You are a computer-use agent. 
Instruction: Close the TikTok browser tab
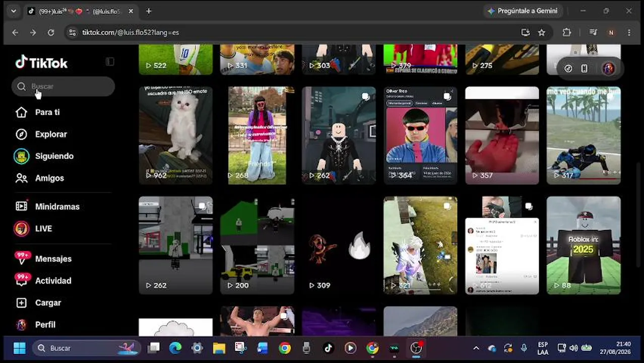pyautogui.click(x=131, y=11)
